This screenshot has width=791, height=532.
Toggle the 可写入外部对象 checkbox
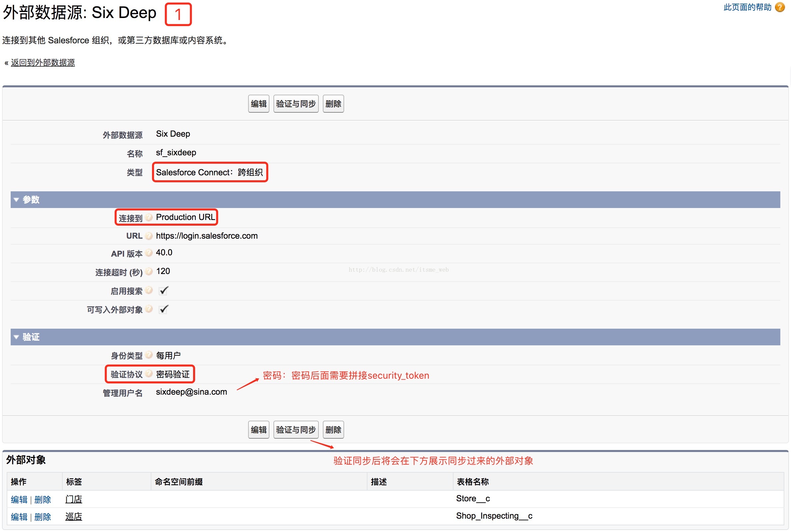tap(163, 309)
